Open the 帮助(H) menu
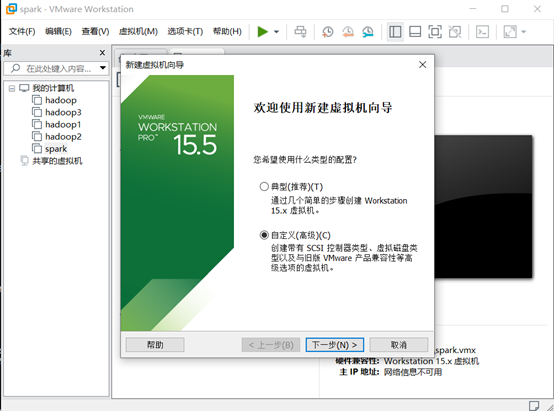The width and height of the screenshot is (554, 411). 227,31
